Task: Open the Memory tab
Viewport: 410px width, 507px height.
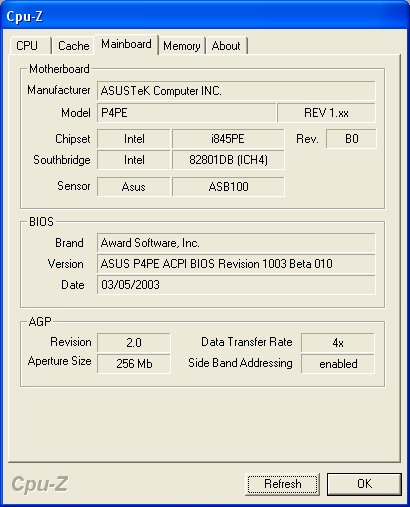Action: click(x=182, y=46)
